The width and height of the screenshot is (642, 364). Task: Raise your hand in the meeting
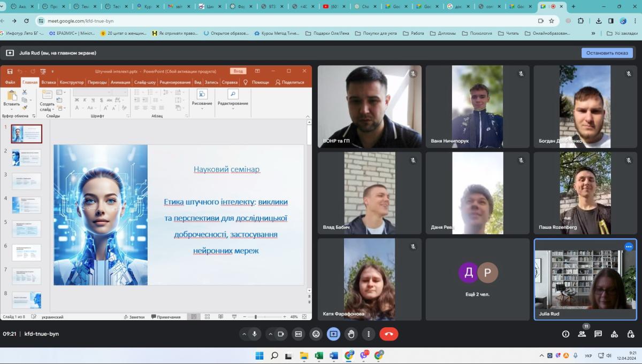[x=351, y=334]
